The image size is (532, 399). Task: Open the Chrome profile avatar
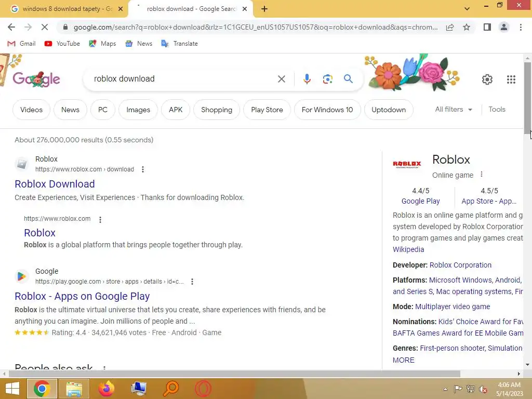(504, 27)
